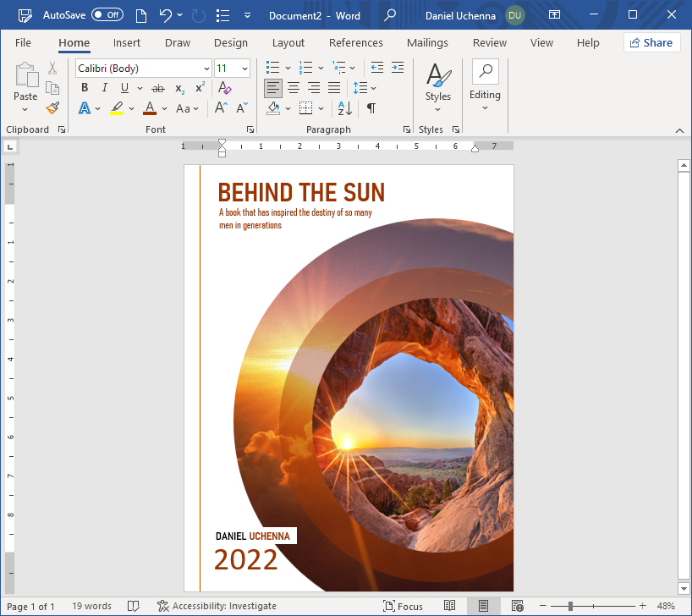Enable Center text alignment
The height and width of the screenshot is (616, 692).
coord(293,87)
